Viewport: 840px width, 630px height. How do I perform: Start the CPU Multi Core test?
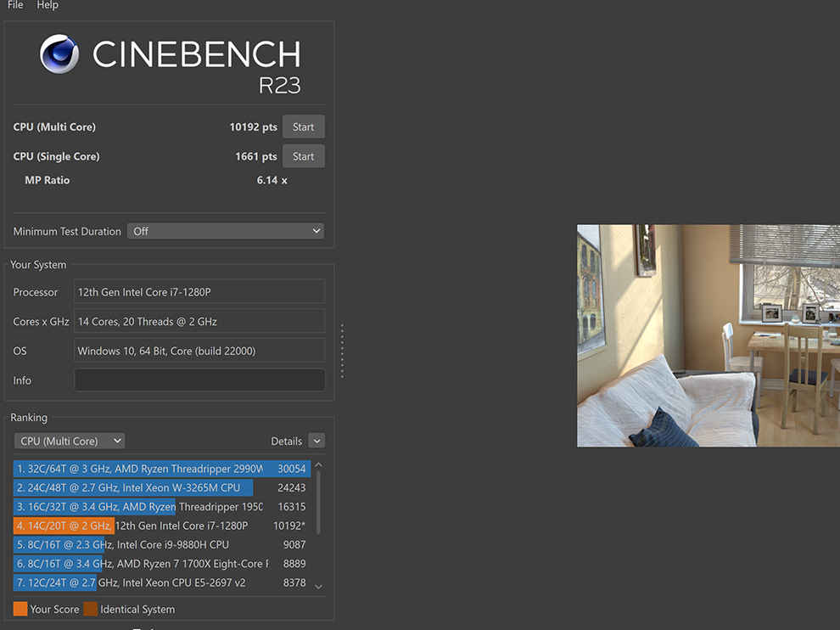[303, 127]
